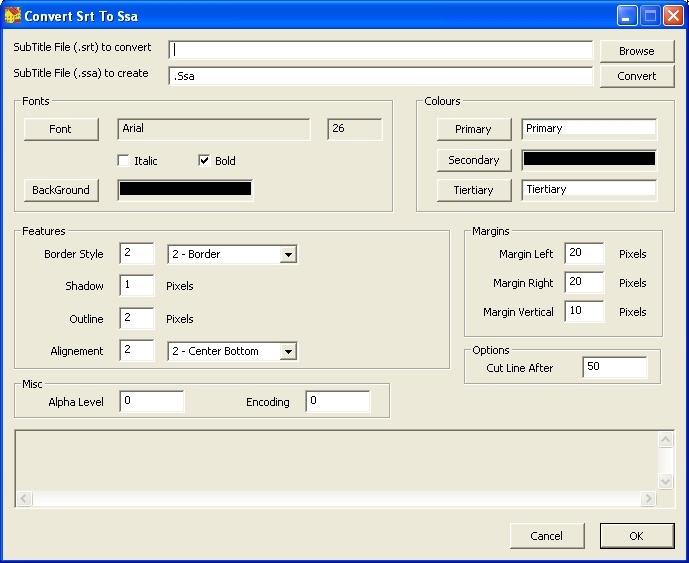
Task: Click the black BackGround colour swatch
Action: tap(185, 189)
